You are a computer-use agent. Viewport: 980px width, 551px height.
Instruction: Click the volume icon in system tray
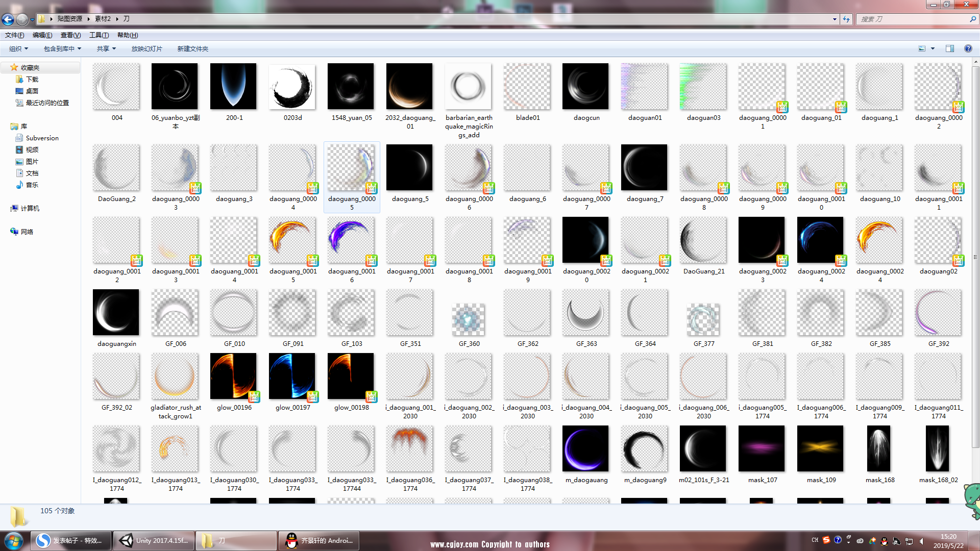coord(921,541)
